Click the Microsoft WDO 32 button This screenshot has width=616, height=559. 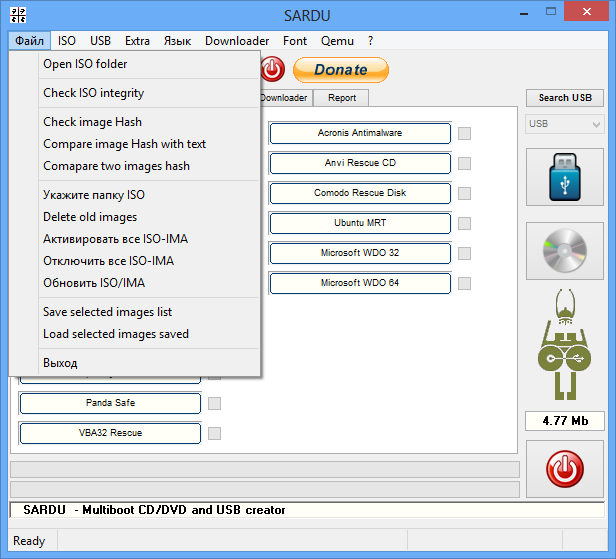(x=360, y=253)
